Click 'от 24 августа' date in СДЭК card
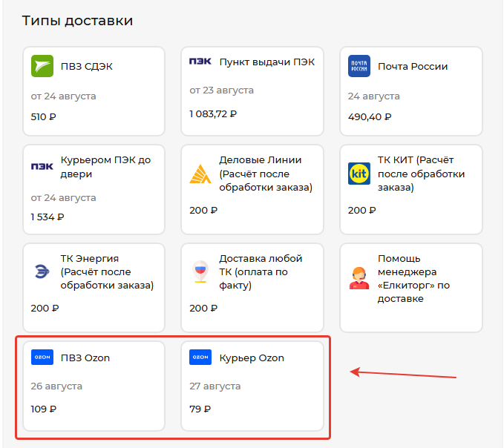This screenshot has width=504, height=448. click(x=63, y=96)
